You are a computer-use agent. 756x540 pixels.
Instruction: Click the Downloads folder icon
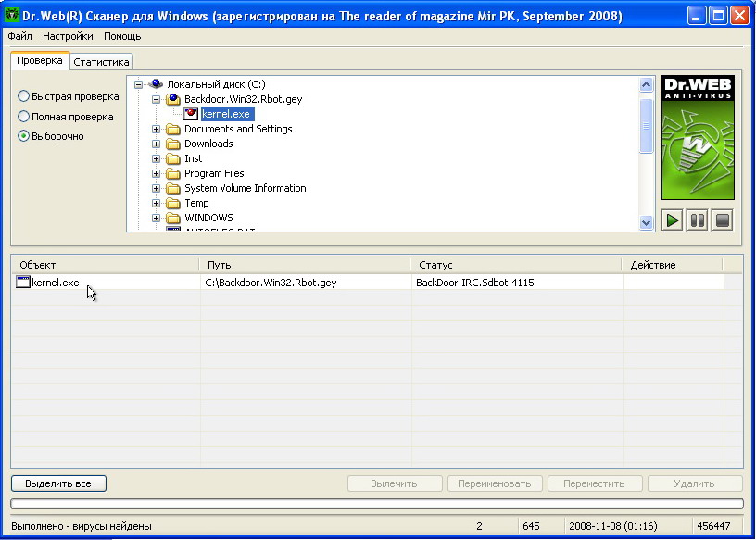click(x=172, y=144)
